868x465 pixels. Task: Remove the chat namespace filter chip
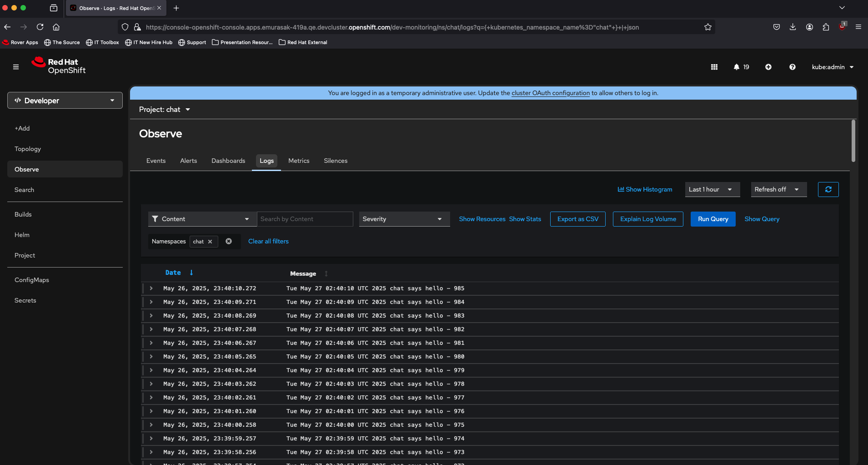(210, 242)
